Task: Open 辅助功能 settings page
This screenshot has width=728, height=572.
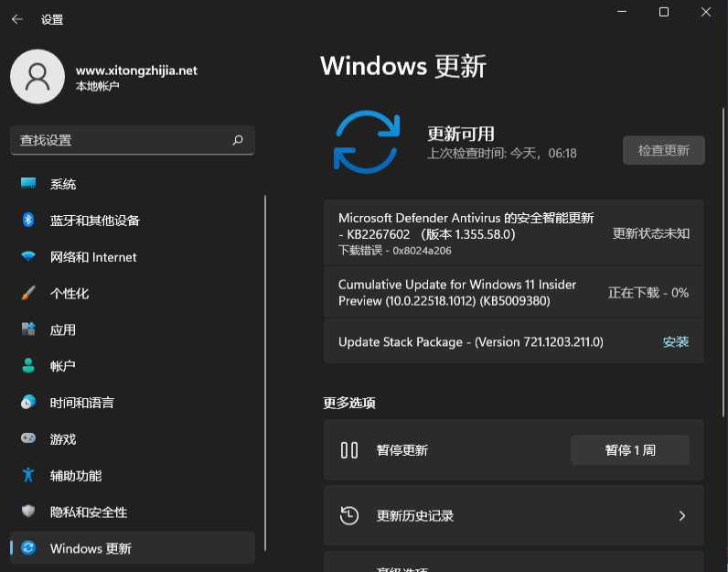Action: [x=133, y=475]
